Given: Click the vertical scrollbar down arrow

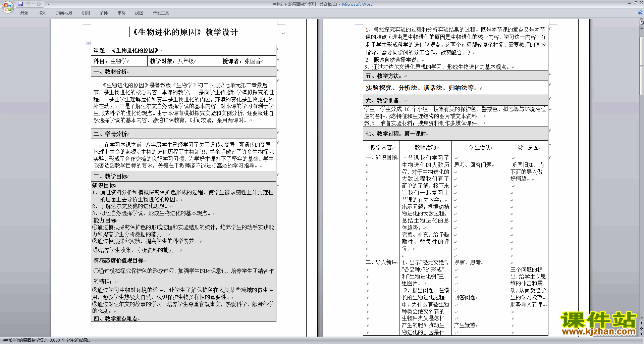Looking at the screenshot, I should click(x=642, y=318).
